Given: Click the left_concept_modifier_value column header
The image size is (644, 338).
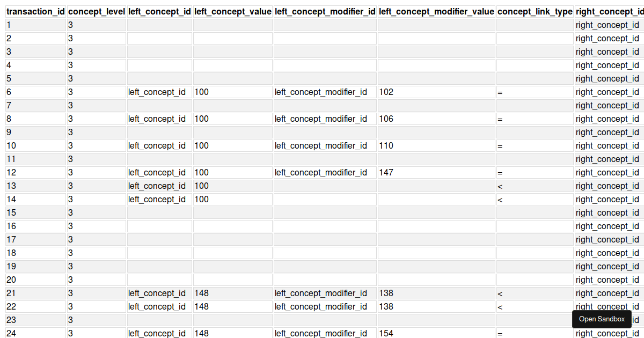Looking at the screenshot, I should tap(436, 11).
